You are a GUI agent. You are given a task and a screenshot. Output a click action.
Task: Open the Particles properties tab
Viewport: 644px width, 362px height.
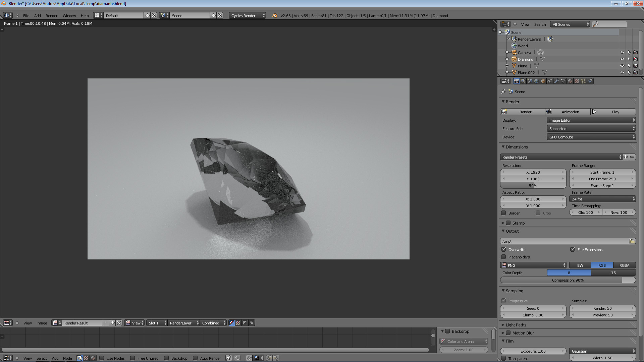point(583,81)
